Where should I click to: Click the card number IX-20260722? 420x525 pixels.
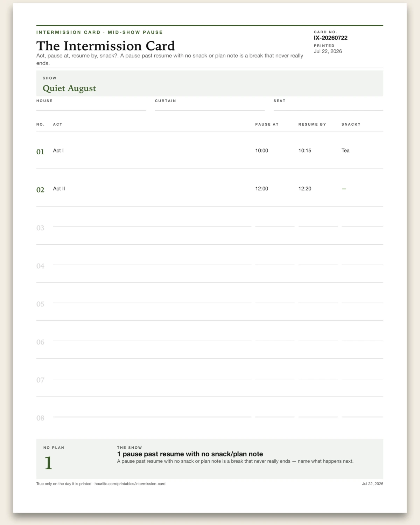coord(331,38)
